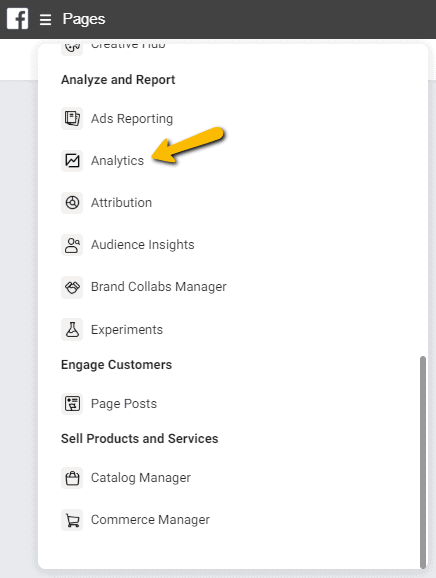Click Sell Products and Services heading
This screenshot has height=578, width=436.
coord(140,439)
